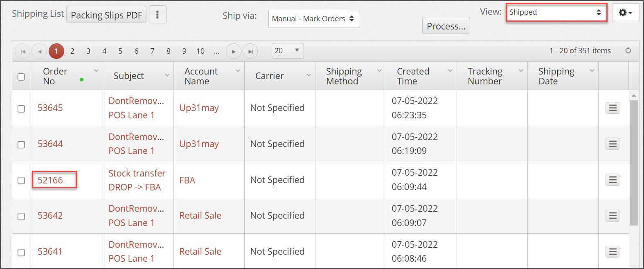Open the Ship via dropdown

pyautogui.click(x=314, y=18)
